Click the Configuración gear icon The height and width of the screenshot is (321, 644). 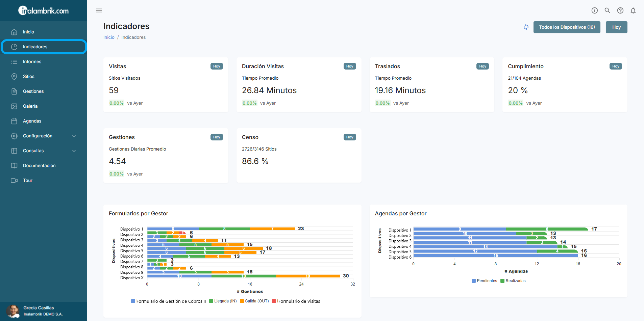click(x=14, y=136)
